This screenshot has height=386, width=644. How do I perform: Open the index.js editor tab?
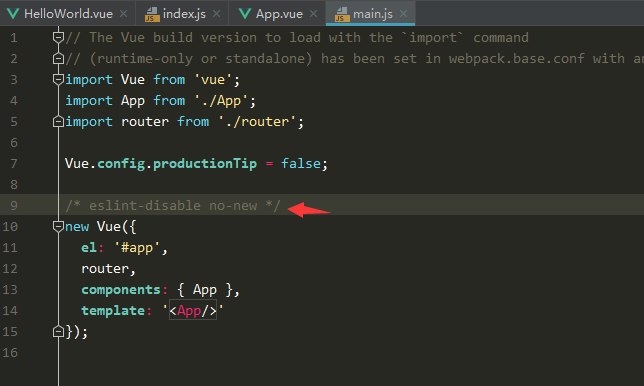click(x=182, y=14)
